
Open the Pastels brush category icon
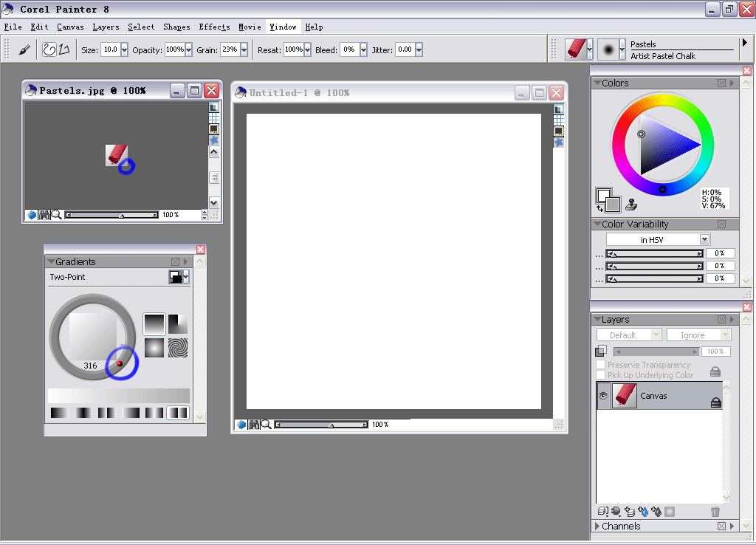(x=576, y=49)
